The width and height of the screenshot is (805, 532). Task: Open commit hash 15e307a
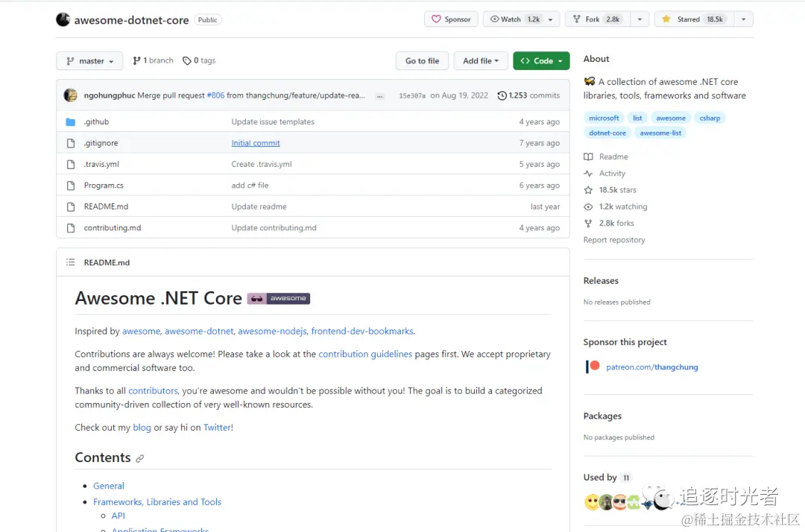pyautogui.click(x=412, y=96)
